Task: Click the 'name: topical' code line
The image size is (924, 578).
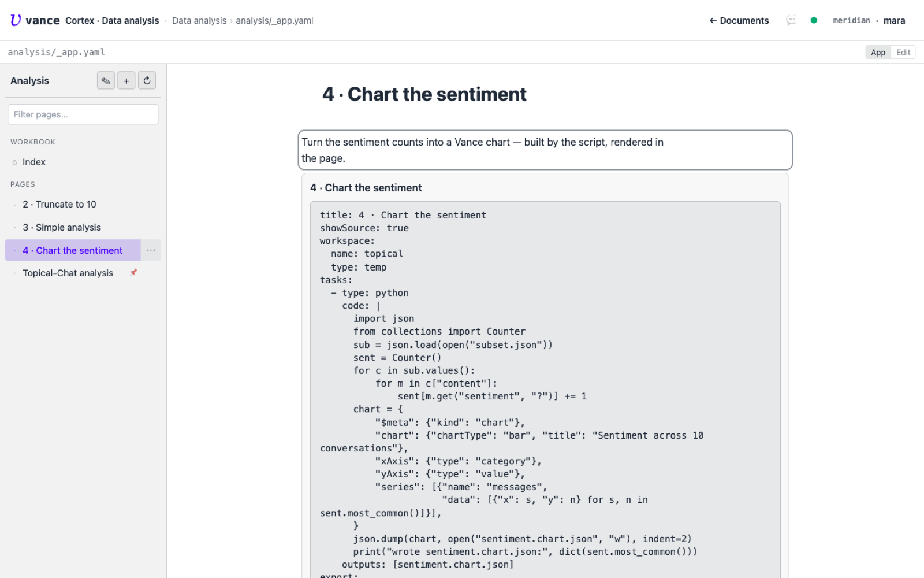Action: 367,254
